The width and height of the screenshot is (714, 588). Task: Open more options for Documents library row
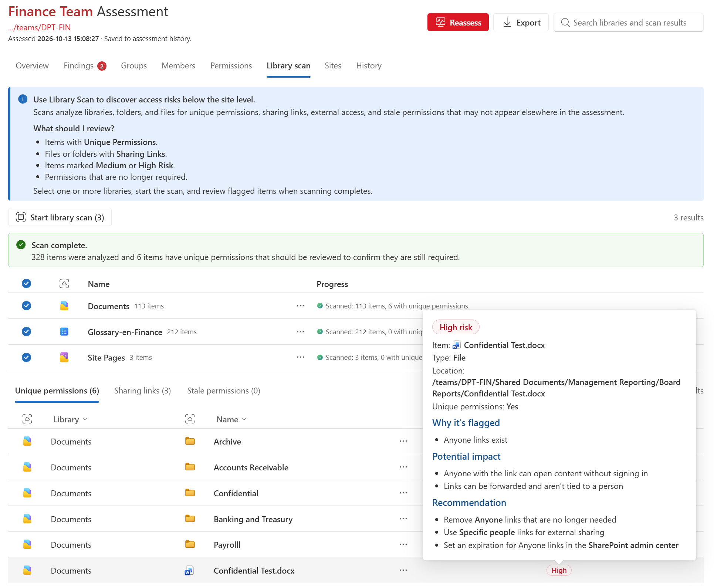click(x=300, y=306)
